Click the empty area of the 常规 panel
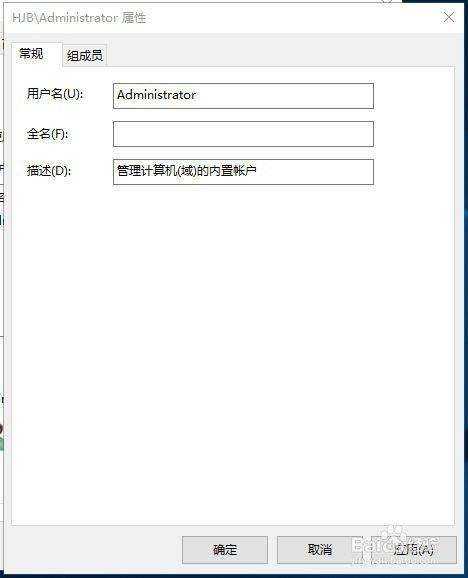 point(233,350)
